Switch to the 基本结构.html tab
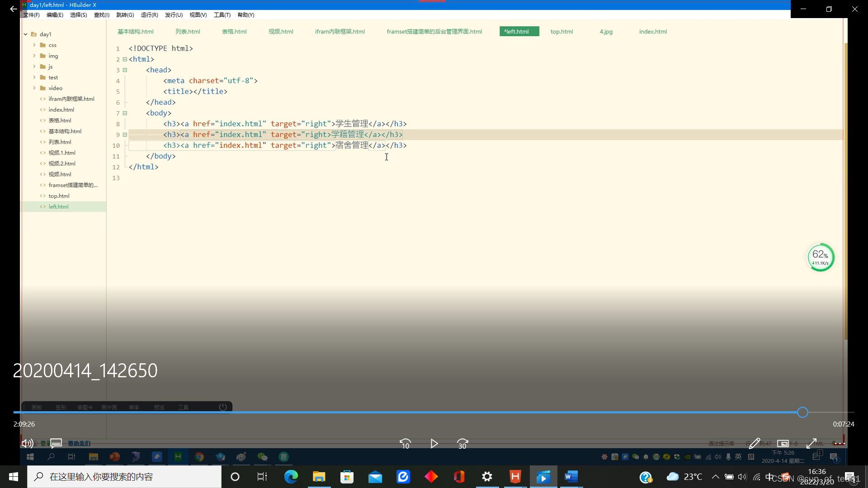The height and width of the screenshot is (488, 868). click(136, 32)
